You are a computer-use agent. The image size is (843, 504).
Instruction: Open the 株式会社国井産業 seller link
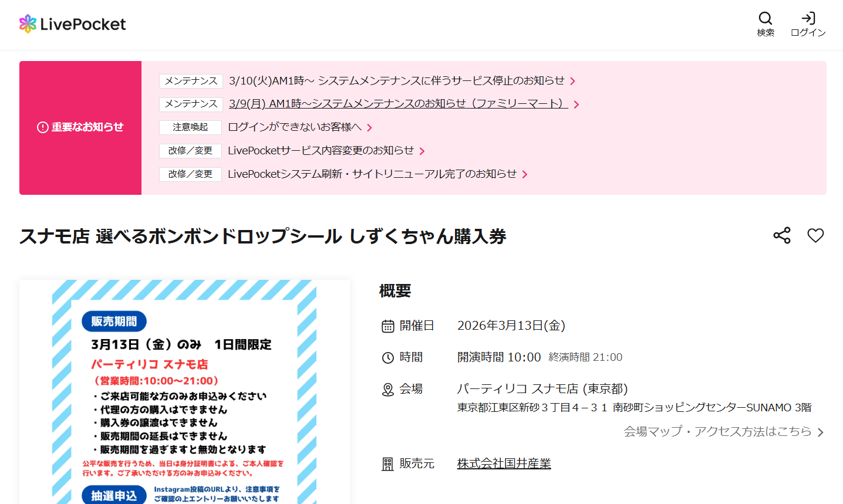504,464
